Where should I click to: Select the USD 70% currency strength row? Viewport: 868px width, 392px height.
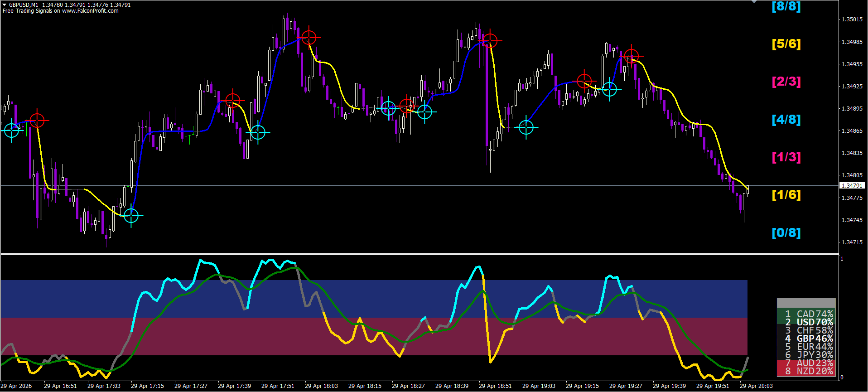pyautogui.click(x=806, y=322)
